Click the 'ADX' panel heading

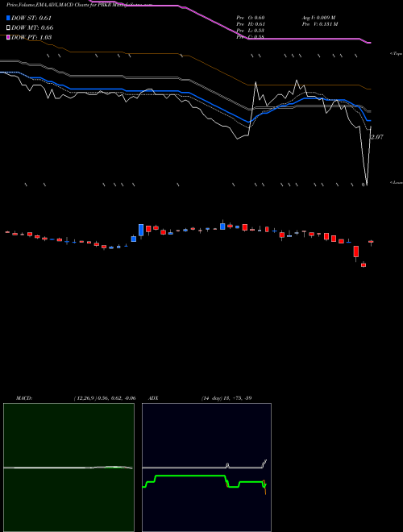click(x=153, y=398)
